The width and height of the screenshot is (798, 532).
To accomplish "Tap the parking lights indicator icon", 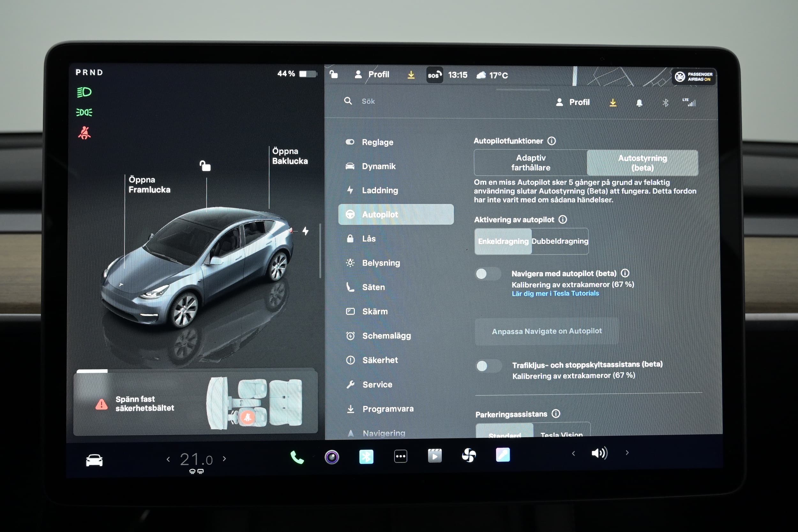I will pyautogui.click(x=84, y=112).
